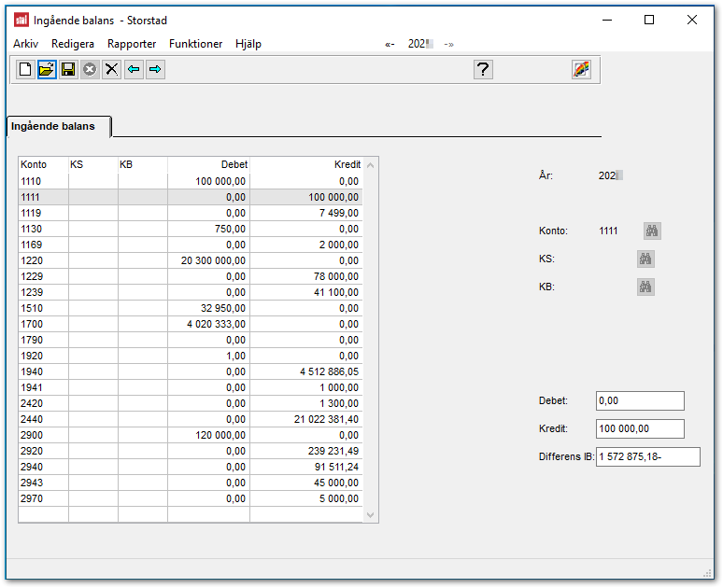
Task: Click the Debet input field
Action: click(x=639, y=400)
